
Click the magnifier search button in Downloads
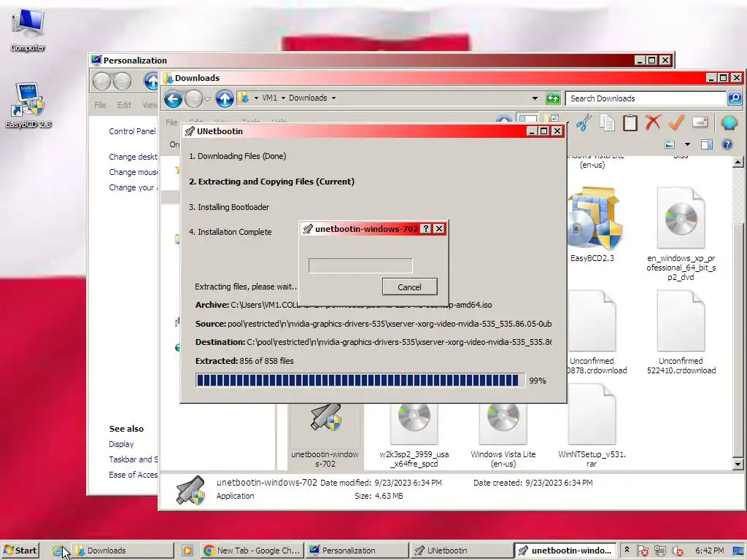tap(734, 98)
